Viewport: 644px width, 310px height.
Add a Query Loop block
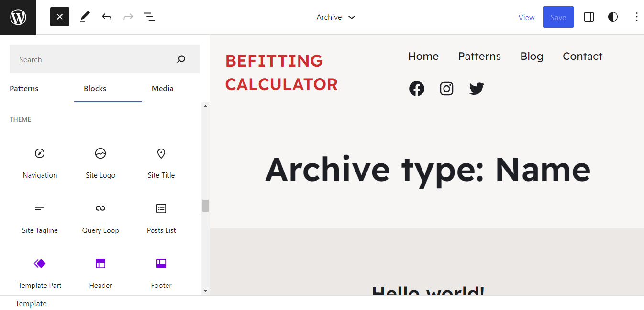tap(100, 217)
